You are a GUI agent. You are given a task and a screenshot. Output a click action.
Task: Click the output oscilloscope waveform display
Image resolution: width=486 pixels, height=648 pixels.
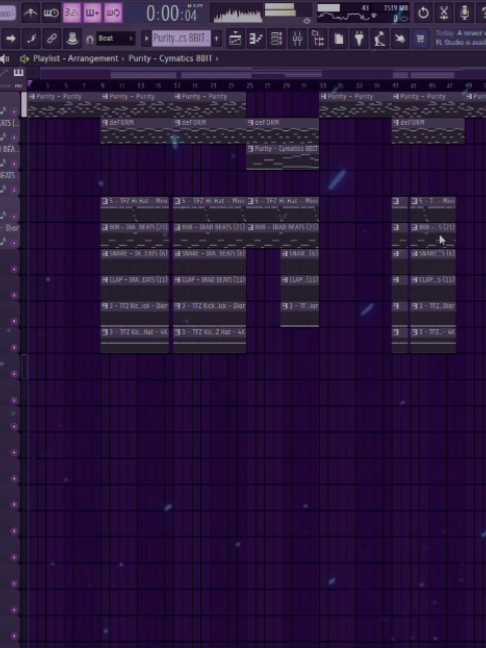[238, 14]
